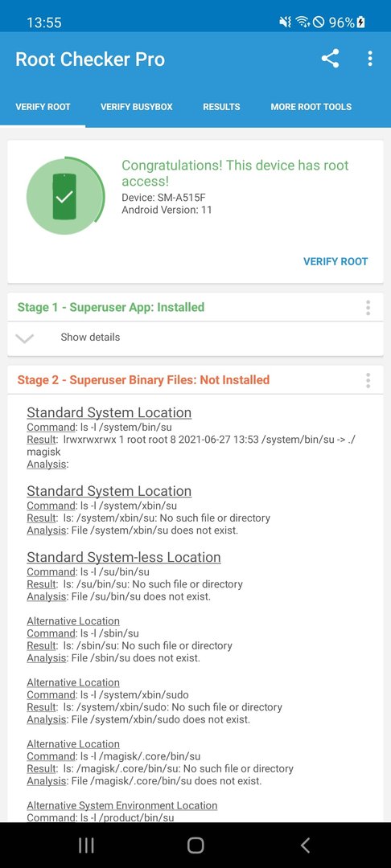Tap battery indicator in status bar

(x=360, y=23)
